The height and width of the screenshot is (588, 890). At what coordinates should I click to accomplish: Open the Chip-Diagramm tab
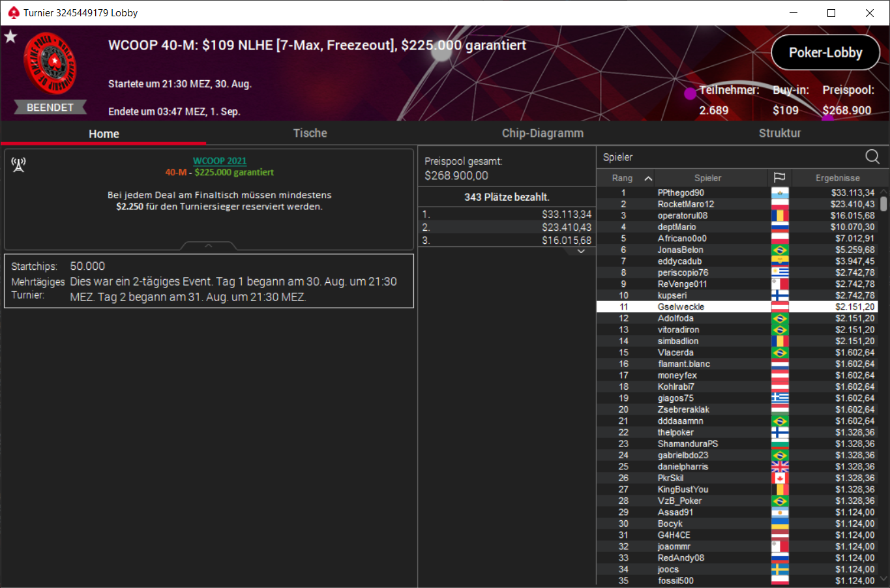[542, 133]
